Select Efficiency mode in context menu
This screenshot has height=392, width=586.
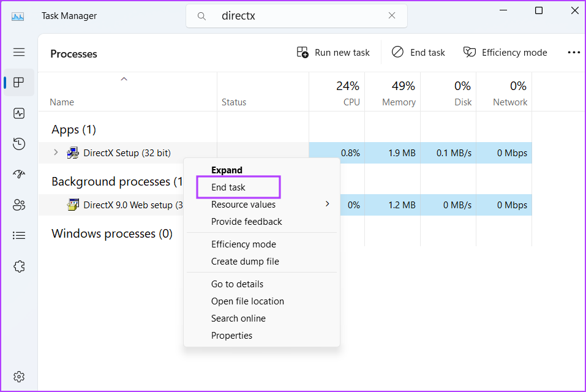pyautogui.click(x=243, y=244)
